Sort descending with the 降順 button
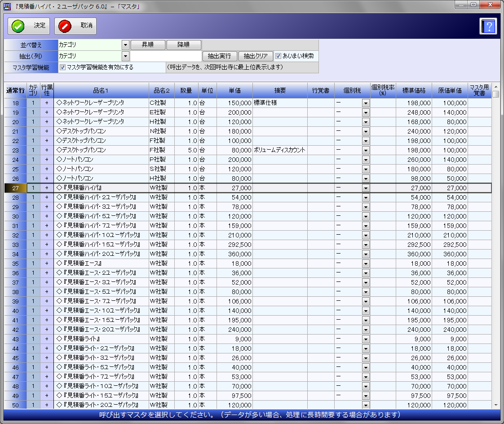This screenshot has height=424, width=504. (184, 45)
